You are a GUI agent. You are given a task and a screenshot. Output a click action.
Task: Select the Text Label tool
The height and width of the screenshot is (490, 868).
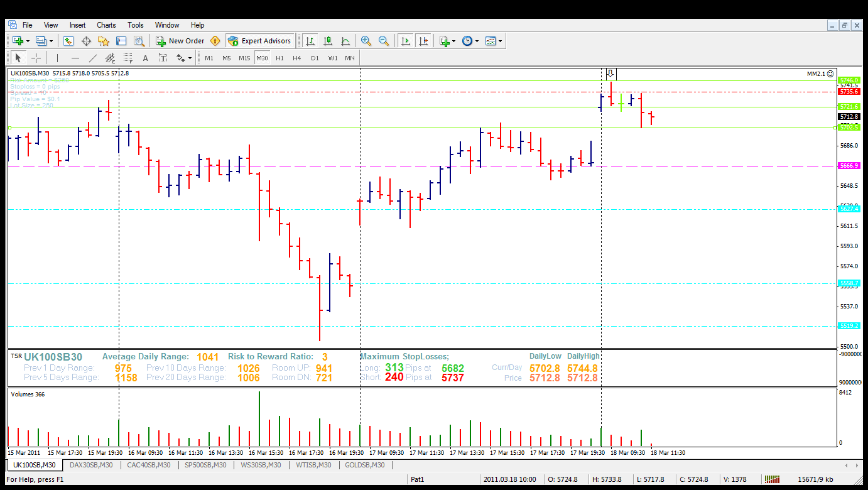pyautogui.click(x=163, y=58)
